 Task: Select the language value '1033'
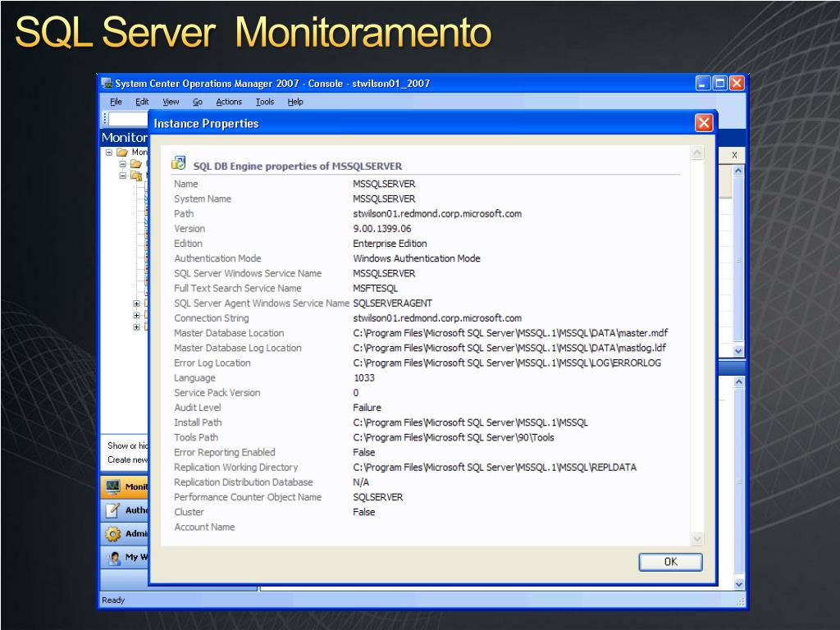[363, 378]
